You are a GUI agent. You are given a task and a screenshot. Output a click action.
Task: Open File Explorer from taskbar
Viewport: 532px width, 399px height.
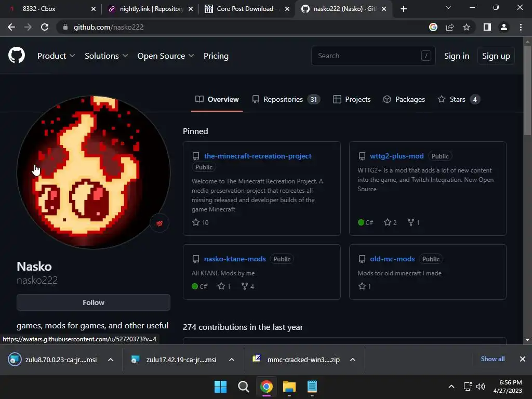[289, 387]
